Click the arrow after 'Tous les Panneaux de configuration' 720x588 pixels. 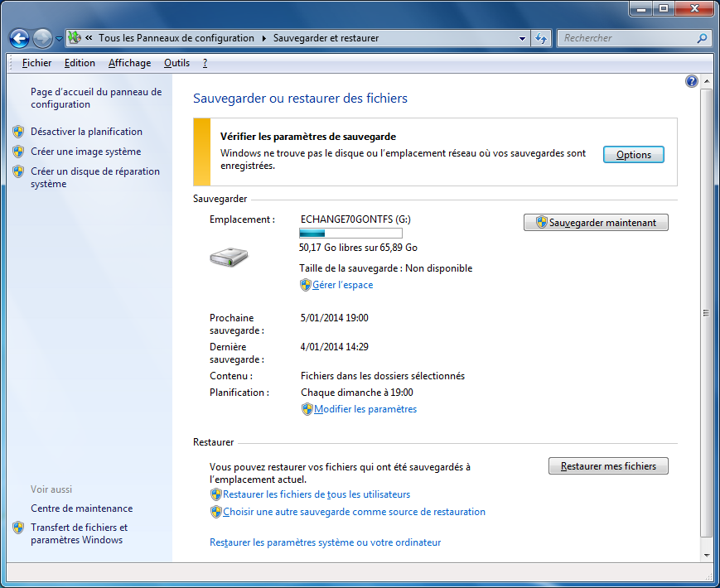[264, 39]
